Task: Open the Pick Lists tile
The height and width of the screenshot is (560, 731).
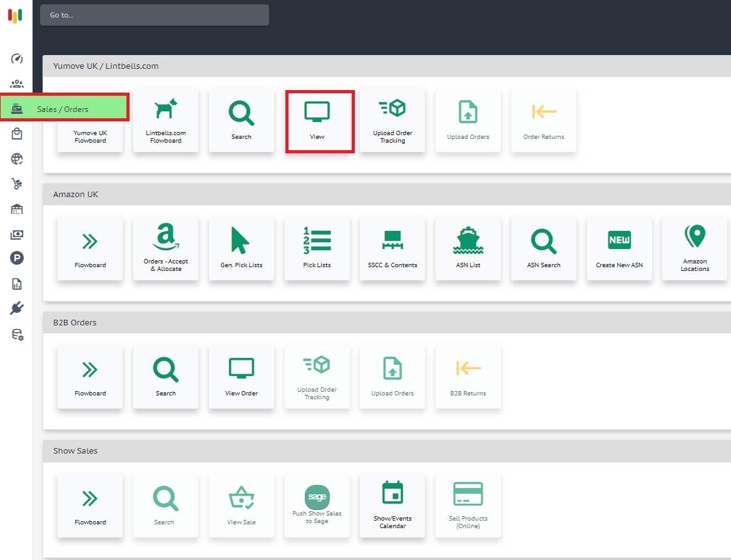Action: pyautogui.click(x=317, y=248)
